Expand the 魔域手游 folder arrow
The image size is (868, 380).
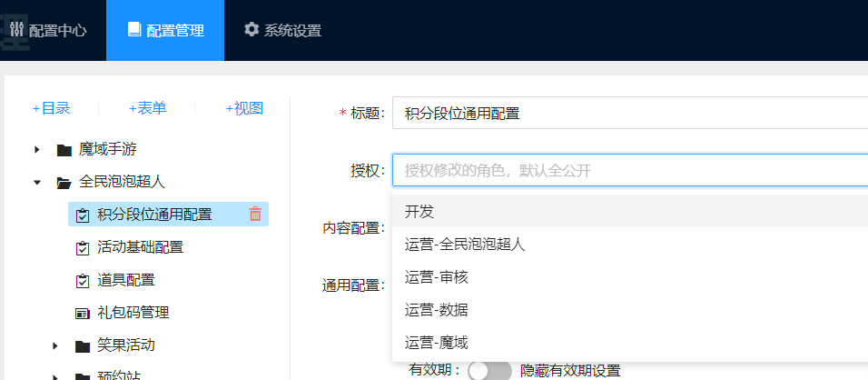tap(37, 150)
